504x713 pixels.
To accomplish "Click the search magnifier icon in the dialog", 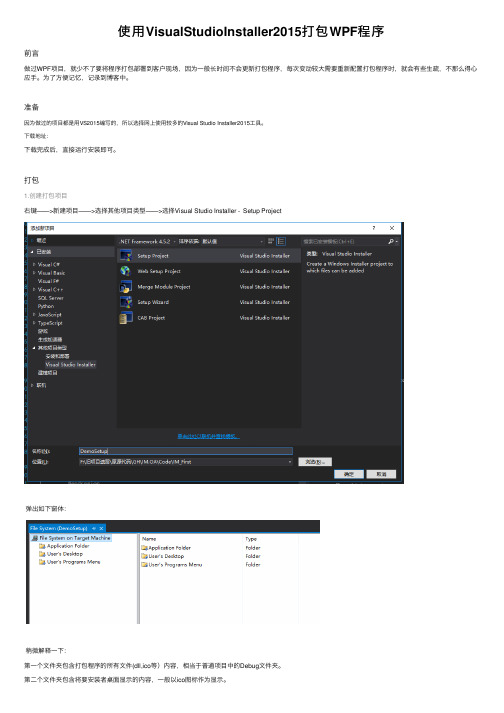I will click(x=391, y=241).
